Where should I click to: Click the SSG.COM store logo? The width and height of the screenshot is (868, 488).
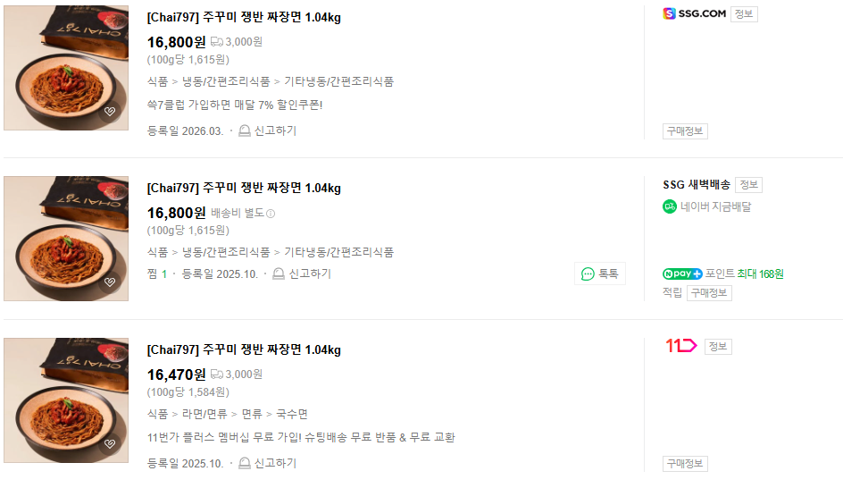coord(694,13)
